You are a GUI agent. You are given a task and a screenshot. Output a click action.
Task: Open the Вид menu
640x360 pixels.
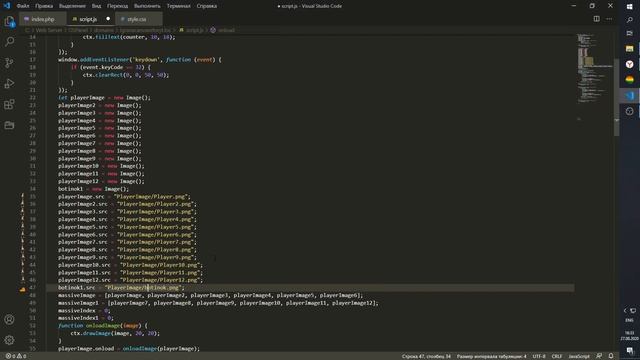96,6
